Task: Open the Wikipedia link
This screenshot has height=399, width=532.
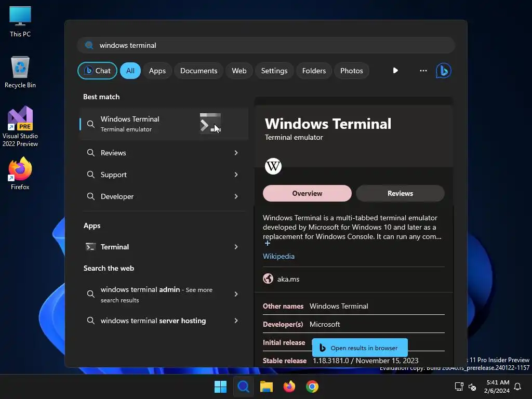Action: [x=278, y=256]
